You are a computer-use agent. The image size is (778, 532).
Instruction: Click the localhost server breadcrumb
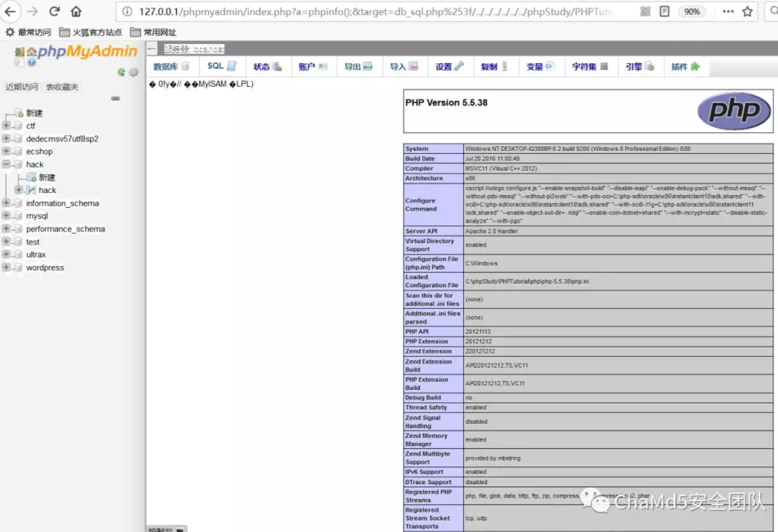pyautogui.click(x=195, y=49)
